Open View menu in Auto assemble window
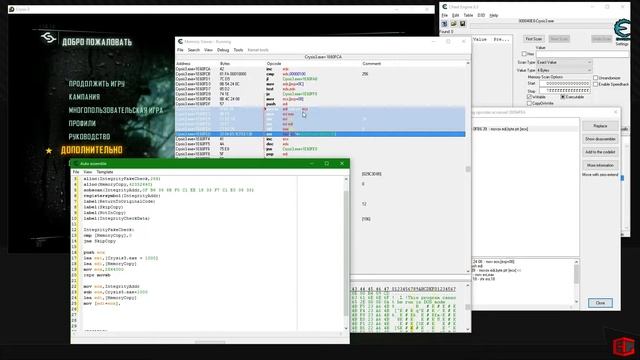 [x=87, y=172]
